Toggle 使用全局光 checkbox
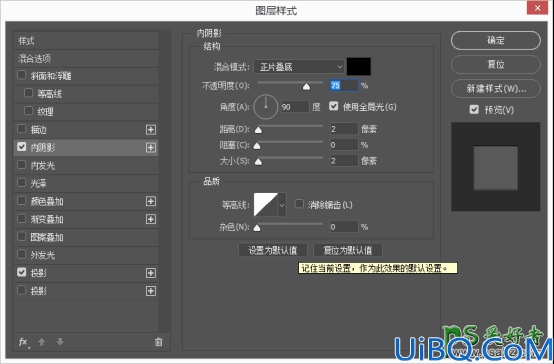 pos(334,106)
